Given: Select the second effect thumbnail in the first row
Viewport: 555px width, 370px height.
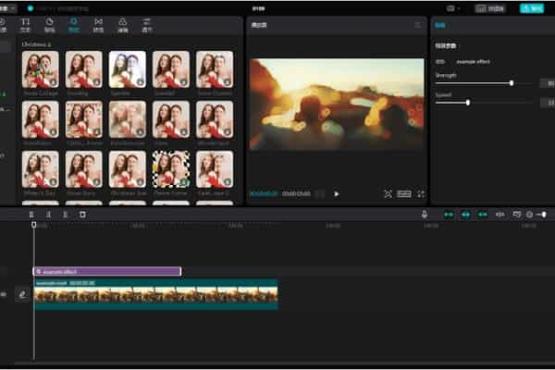Looking at the screenshot, I should click(x=84, y=69).
